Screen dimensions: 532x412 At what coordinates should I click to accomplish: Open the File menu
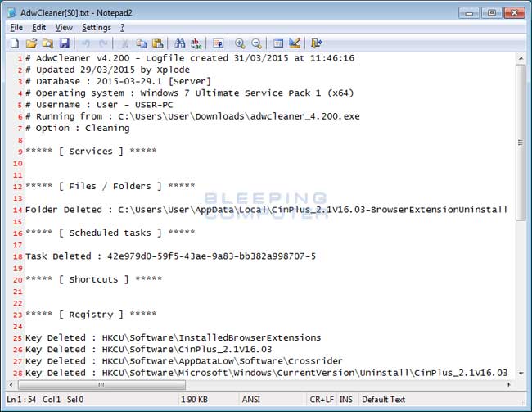coord(16,28)
